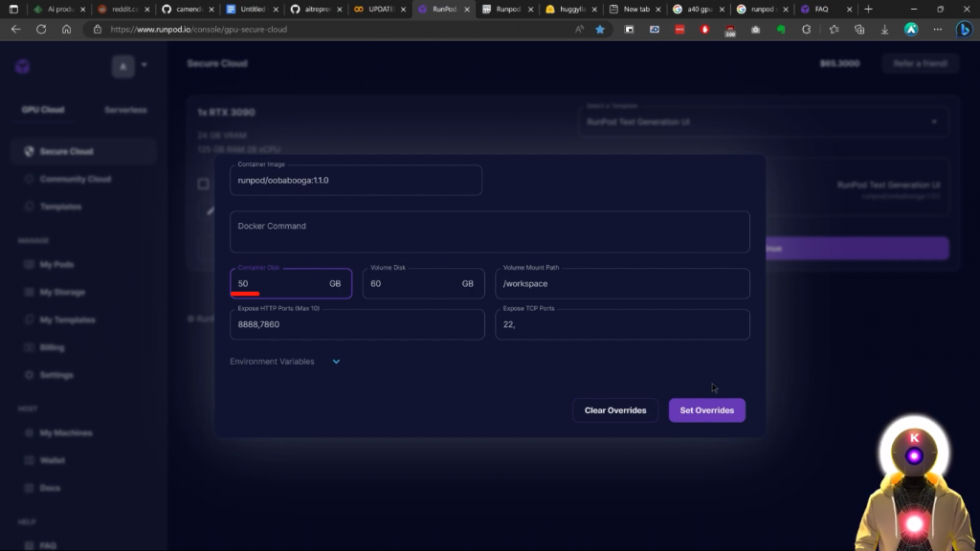Click the red hand blocker extension icon
The image size is (980, 551).
[705, 30]
